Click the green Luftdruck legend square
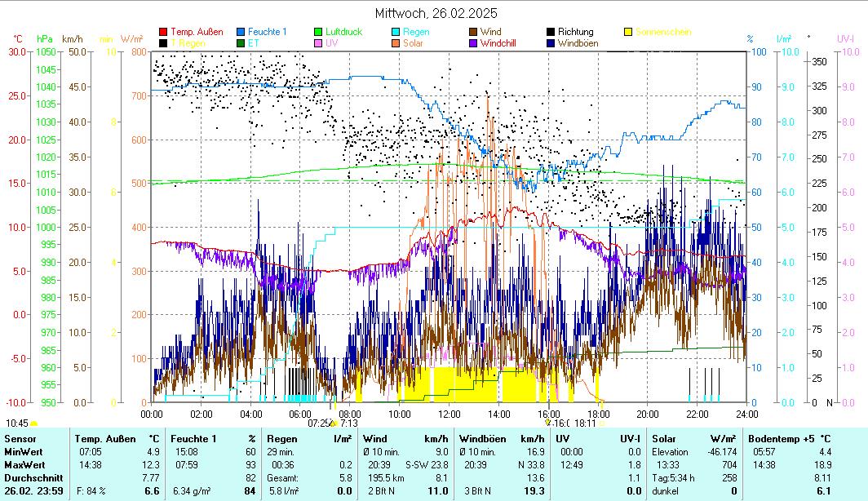868x501 pixels. coord(318,32)
